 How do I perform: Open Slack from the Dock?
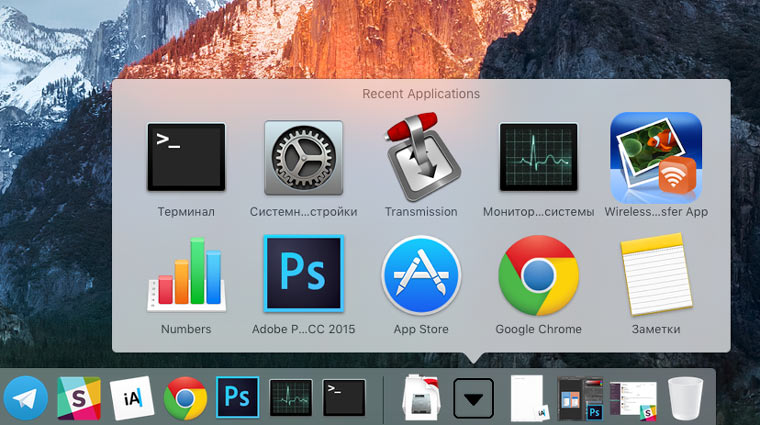(x=79, y=398)
